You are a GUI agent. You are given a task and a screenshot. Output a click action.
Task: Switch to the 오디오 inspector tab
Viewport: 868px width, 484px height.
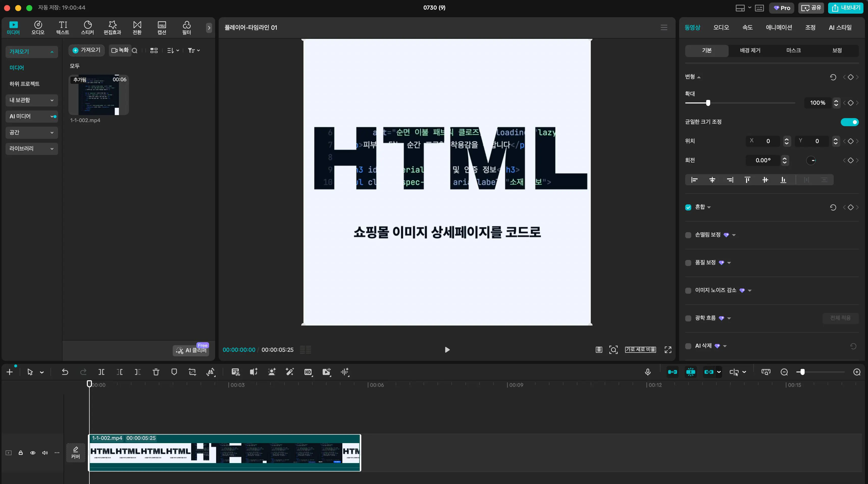pos(721,27)
